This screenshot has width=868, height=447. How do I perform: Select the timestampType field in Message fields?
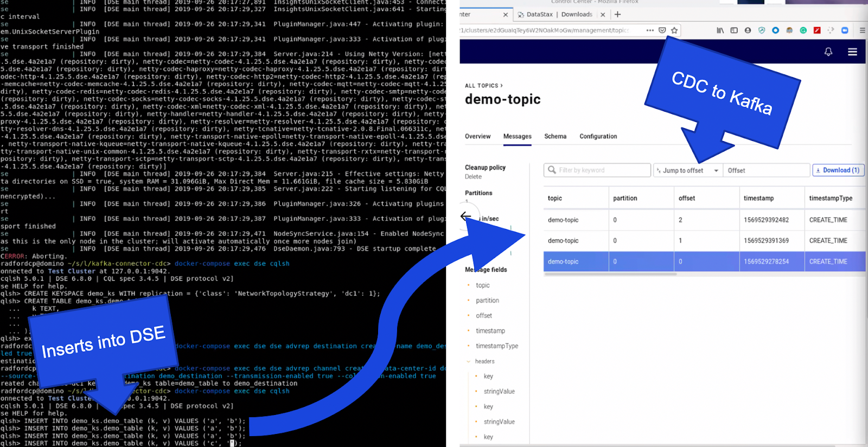[497, 346]
